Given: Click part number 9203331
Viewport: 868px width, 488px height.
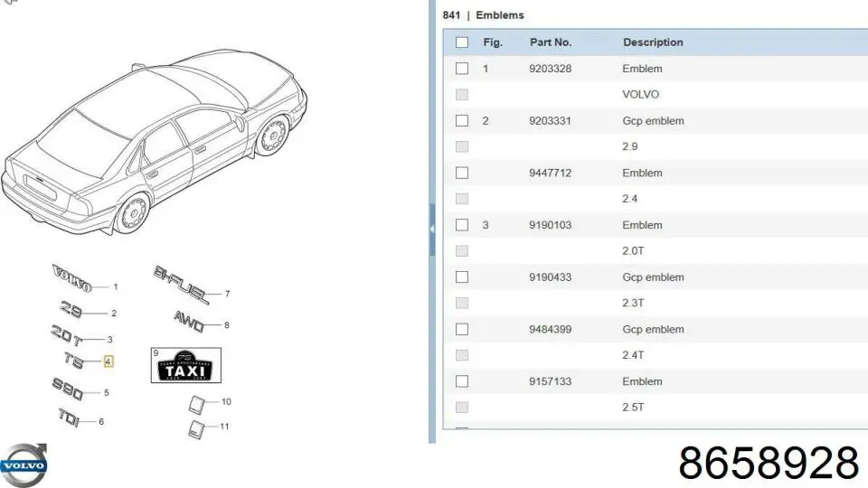Looking at the screenshot, I should tap(551, 120).
